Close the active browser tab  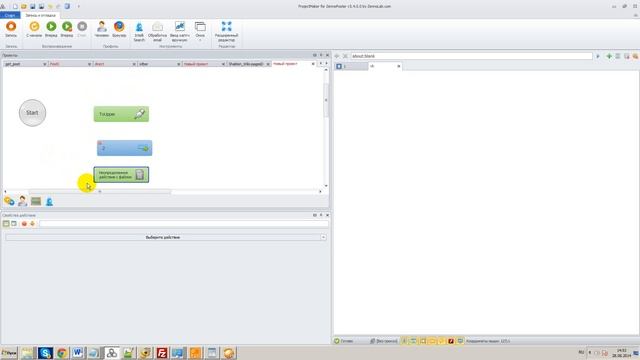(399, 66)
